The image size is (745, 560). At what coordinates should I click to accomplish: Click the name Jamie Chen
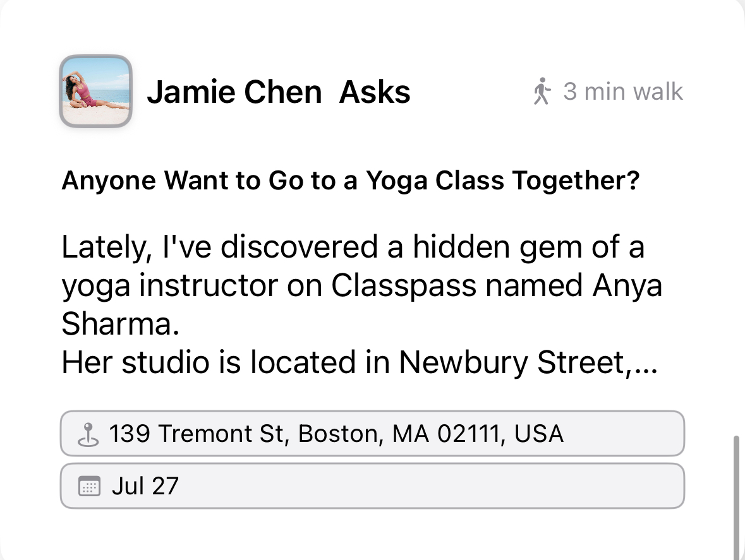[x=234, y=92]
